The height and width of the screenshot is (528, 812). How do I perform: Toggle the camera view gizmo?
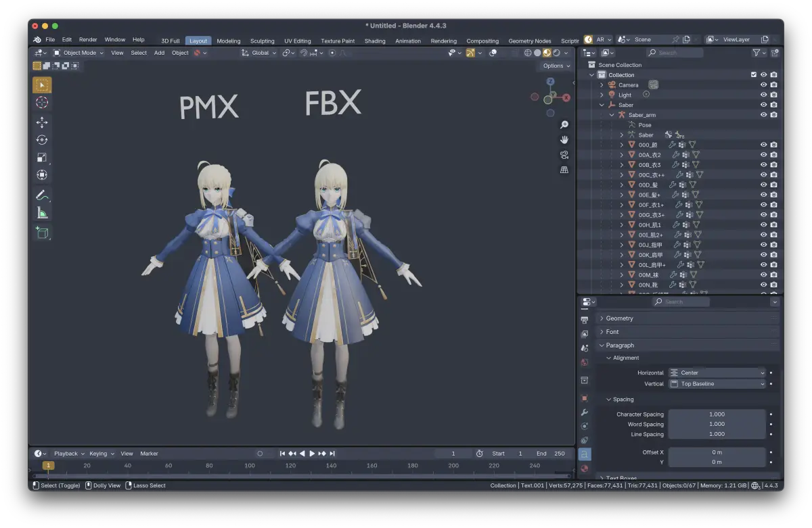(564, 155)
